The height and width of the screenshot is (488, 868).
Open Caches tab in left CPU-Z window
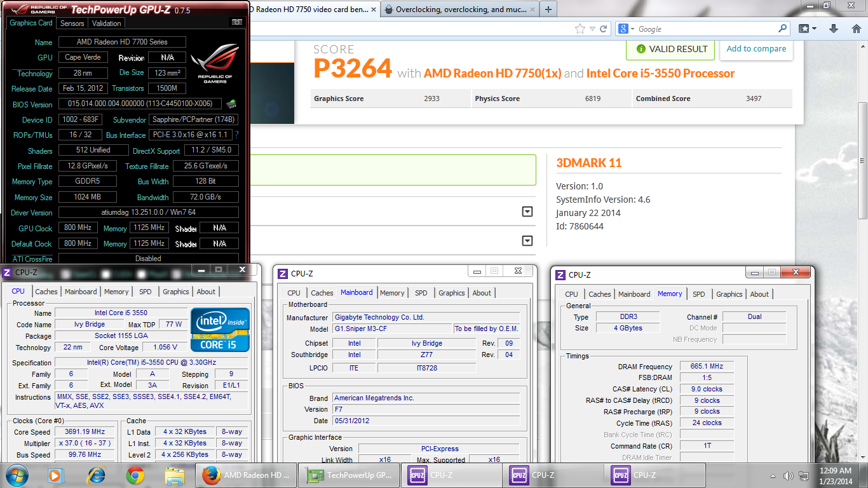point(46,292)
